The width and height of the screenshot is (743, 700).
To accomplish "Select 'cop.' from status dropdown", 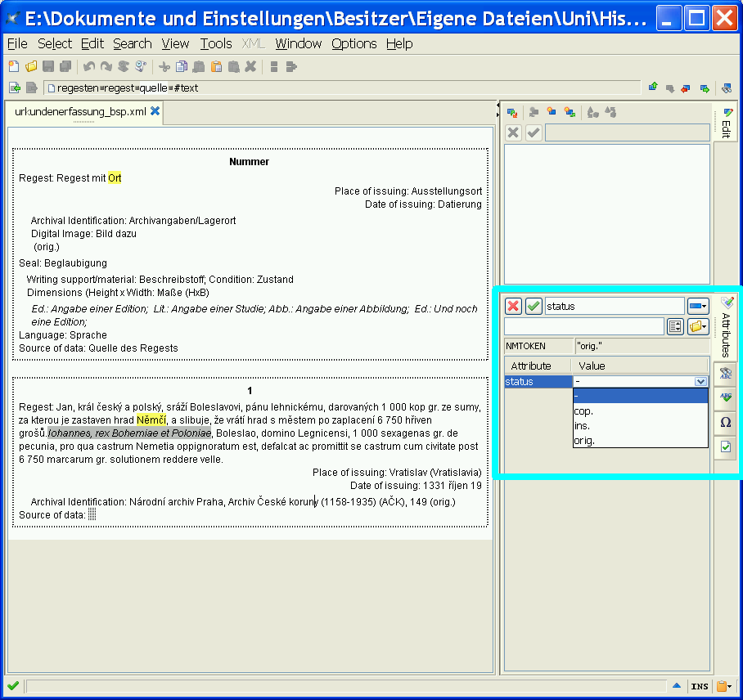I will tap(640, 411).
